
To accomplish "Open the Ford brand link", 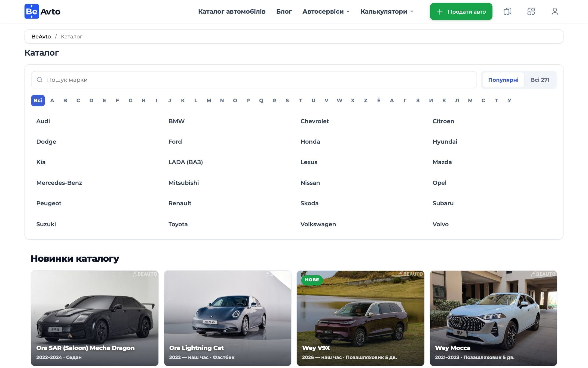I will (x=175, y=142).
